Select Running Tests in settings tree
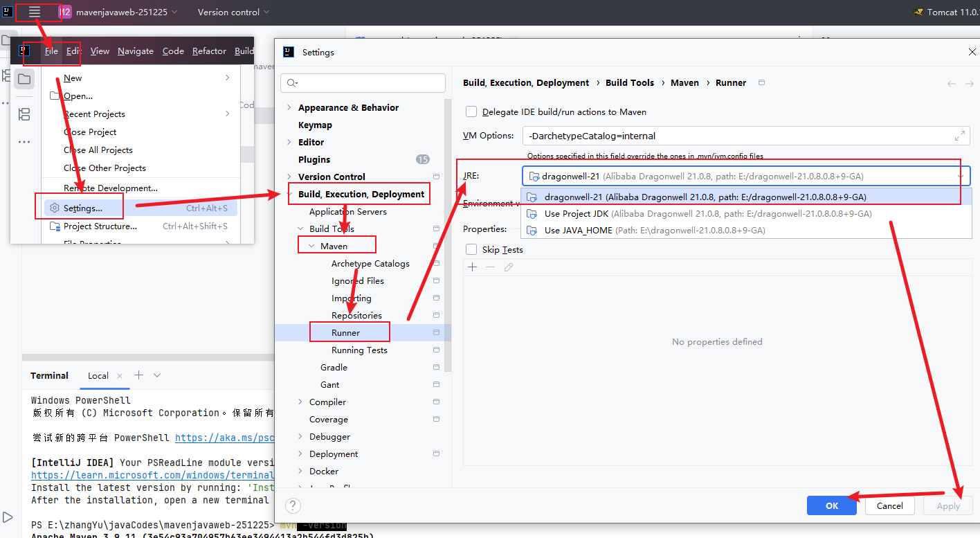Image resolution: width=980 pixels, height=538 pixels. (x=359, y=350)
